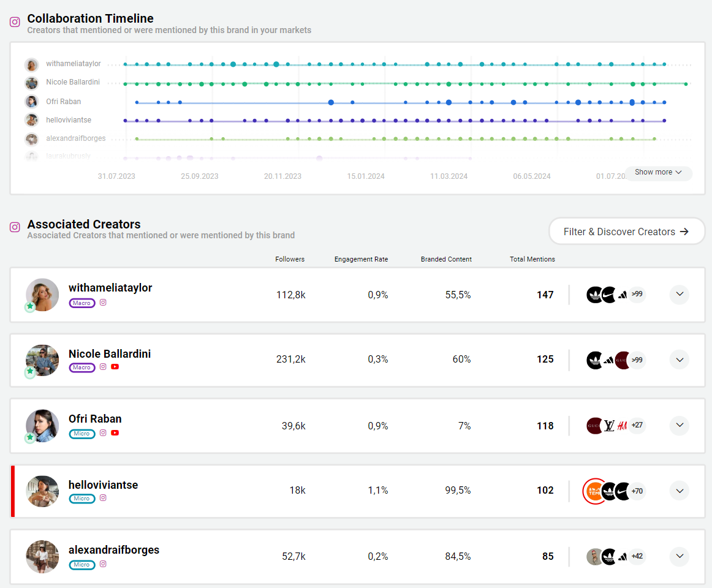Expand the alexandraifborges row chevron
The image size is (712, 588).
(679, 556)
